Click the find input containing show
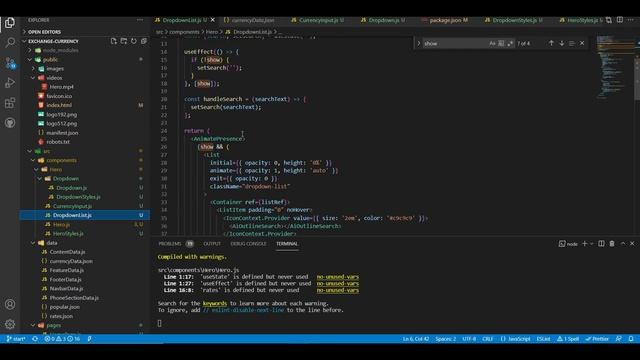Screen dimensions: 640x360 pyautogui.click(x=455, y=43)
